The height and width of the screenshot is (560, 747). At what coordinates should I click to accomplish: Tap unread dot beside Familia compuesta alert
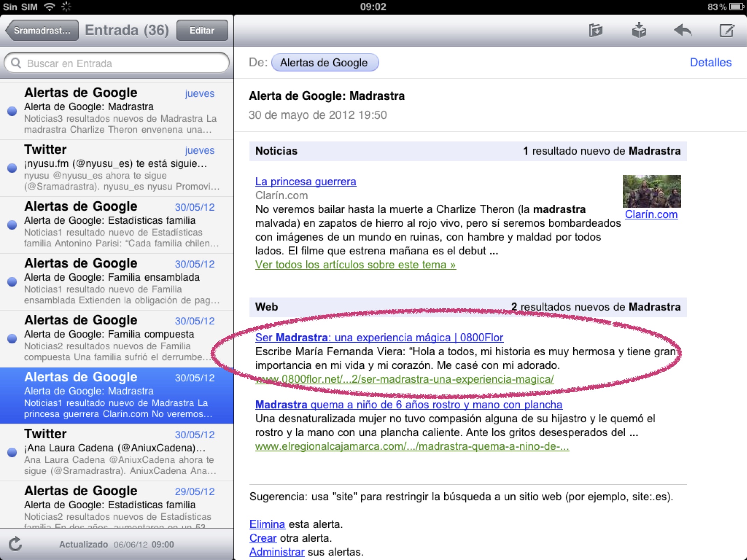click(x=12, y=338)
